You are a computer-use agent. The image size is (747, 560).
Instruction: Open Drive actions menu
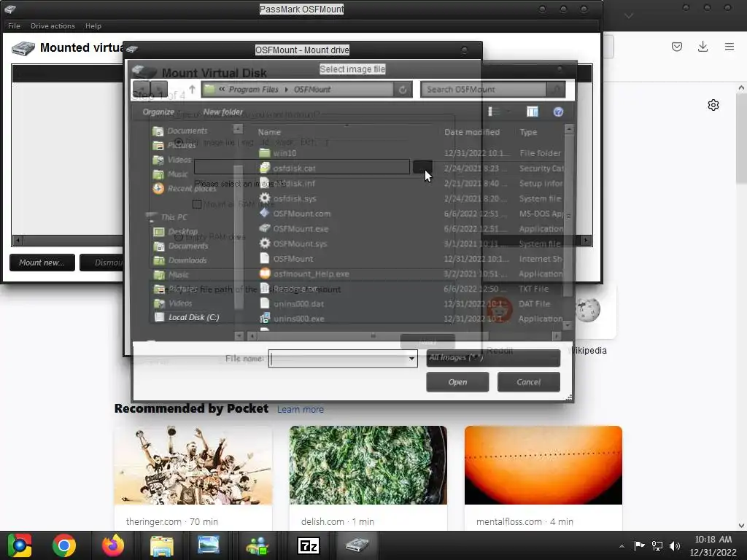pyautogui.click(x=53, y=26)
